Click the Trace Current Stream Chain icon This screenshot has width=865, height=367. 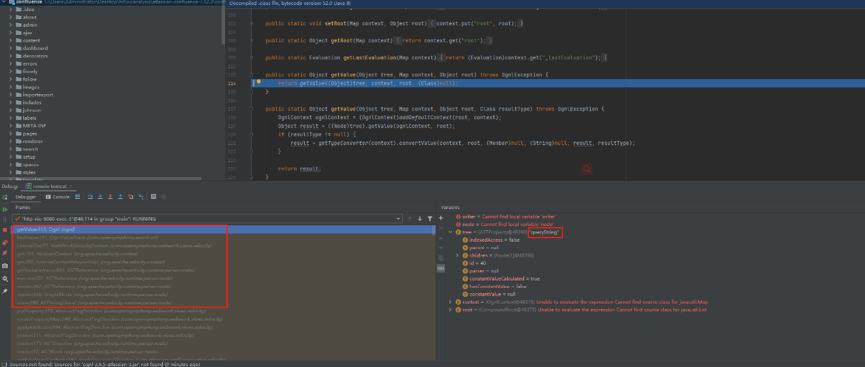pyautogui.click(x=163, y=196)
